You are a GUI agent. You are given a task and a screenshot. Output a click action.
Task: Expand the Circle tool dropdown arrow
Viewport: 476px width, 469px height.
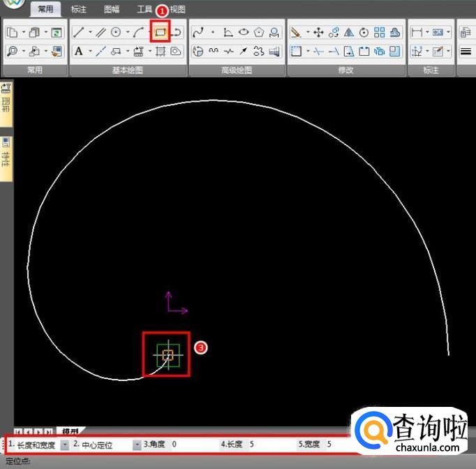[127, 32]
